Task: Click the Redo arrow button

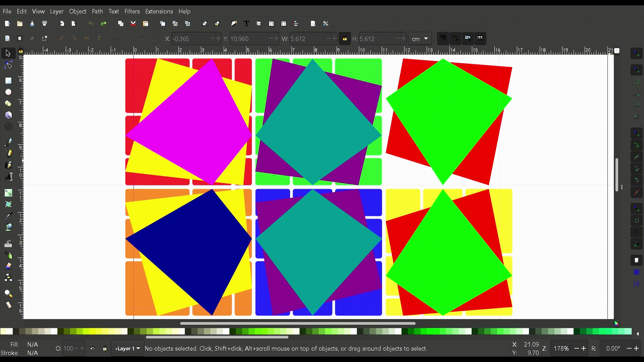Action: coord(104,23)
